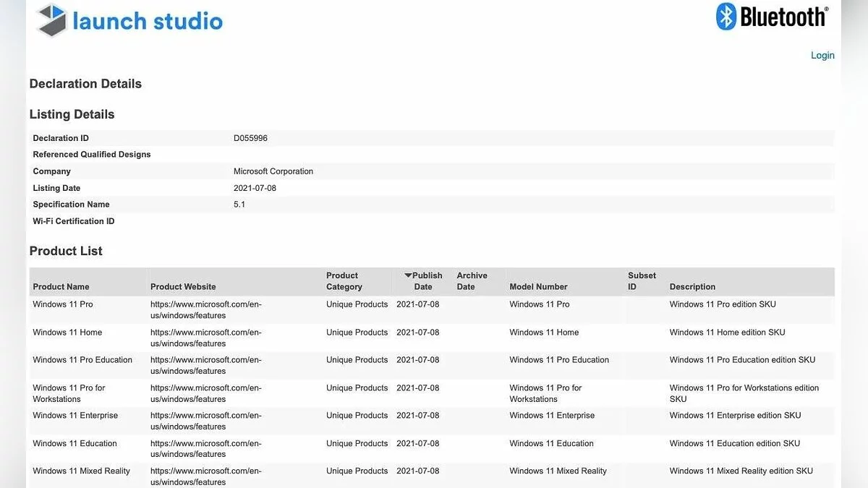Click the Product Website column header
Viewport: 868px width, 488px height.
click(x=183, y=287)
